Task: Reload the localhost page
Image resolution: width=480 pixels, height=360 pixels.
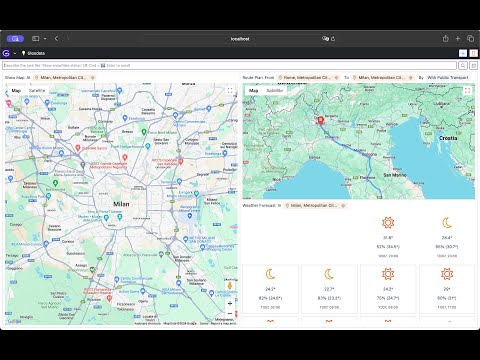Action: tap(333, 39)
